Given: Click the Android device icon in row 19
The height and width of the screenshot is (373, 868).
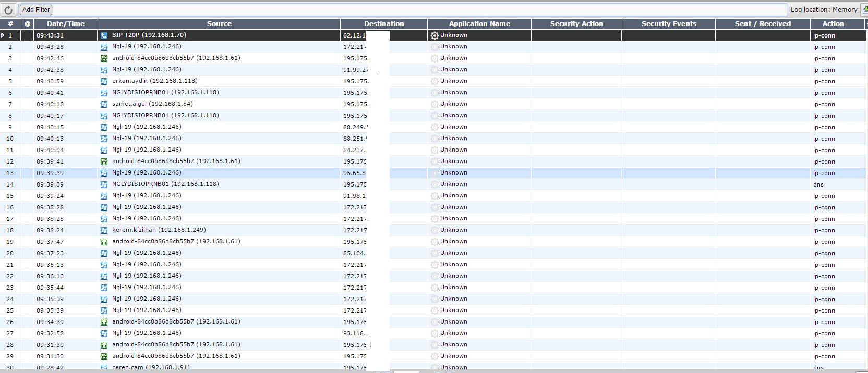Looking at the screenshot, I should click(x=104, y=242).
